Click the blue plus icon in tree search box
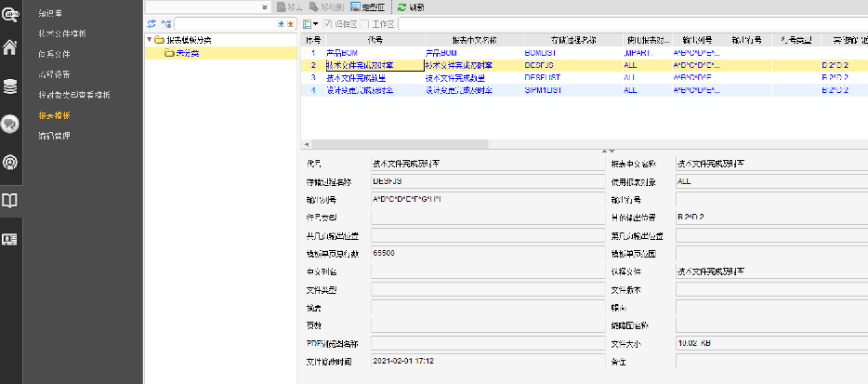The height and width of the screenshot is (384, 868). [282, 24]
